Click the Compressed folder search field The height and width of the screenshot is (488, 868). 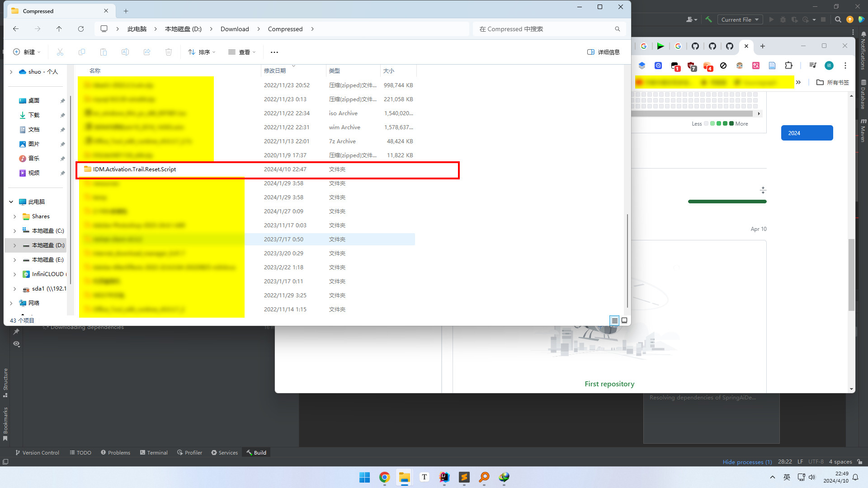coord(545,29)
